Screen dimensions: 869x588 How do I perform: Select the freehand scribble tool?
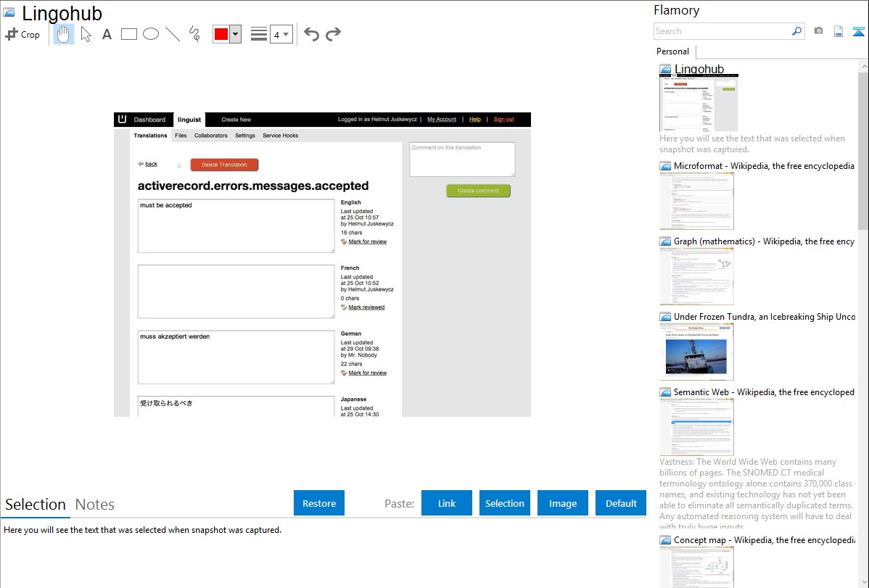coord(194,34)
